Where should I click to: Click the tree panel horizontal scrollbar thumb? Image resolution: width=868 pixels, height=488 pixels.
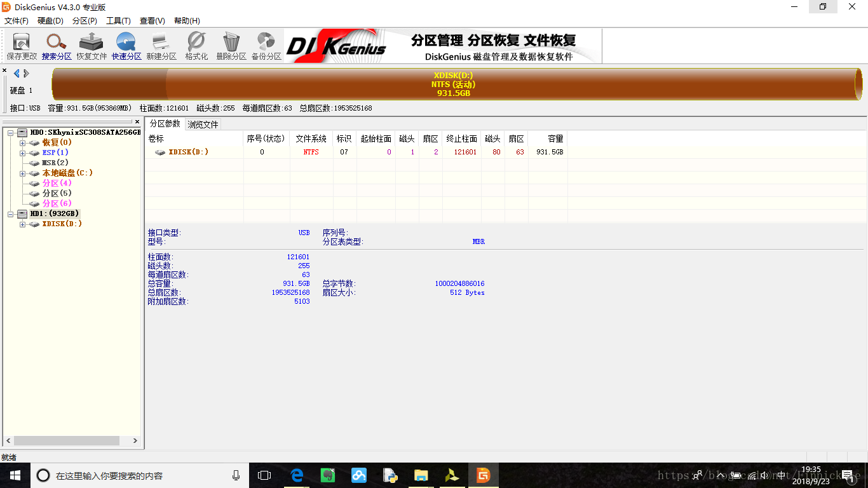click(x=67, y=440)
